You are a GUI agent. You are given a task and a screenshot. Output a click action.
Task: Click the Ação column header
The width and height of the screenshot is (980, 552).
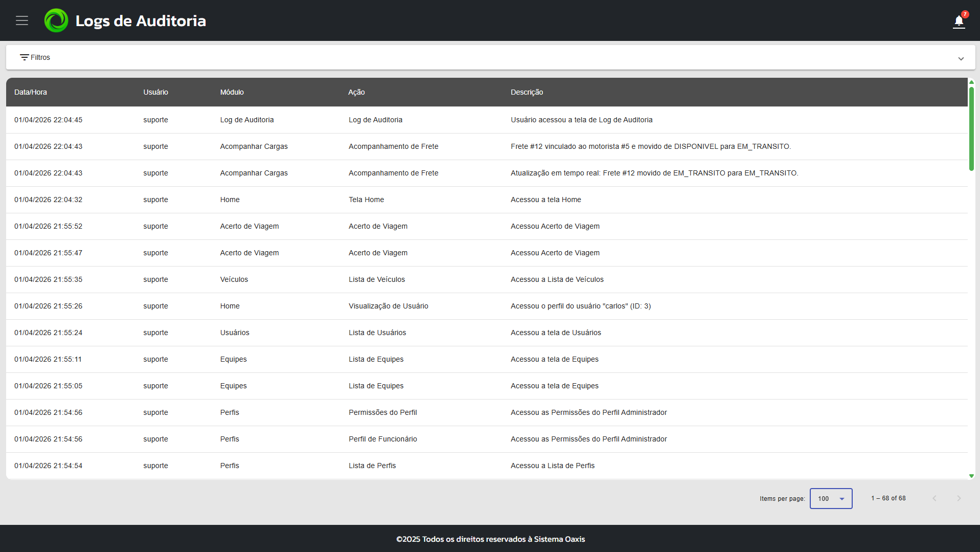[356, 92]
